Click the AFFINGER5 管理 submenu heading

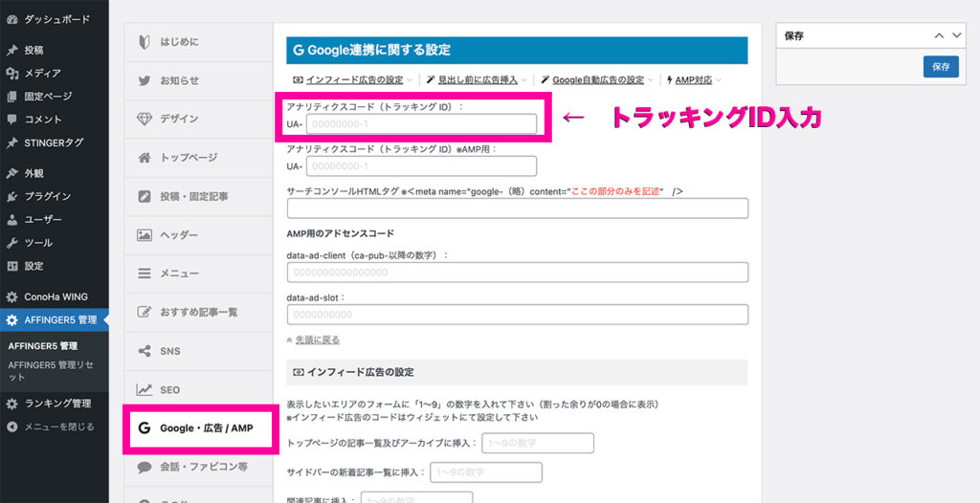click(43, 346)
